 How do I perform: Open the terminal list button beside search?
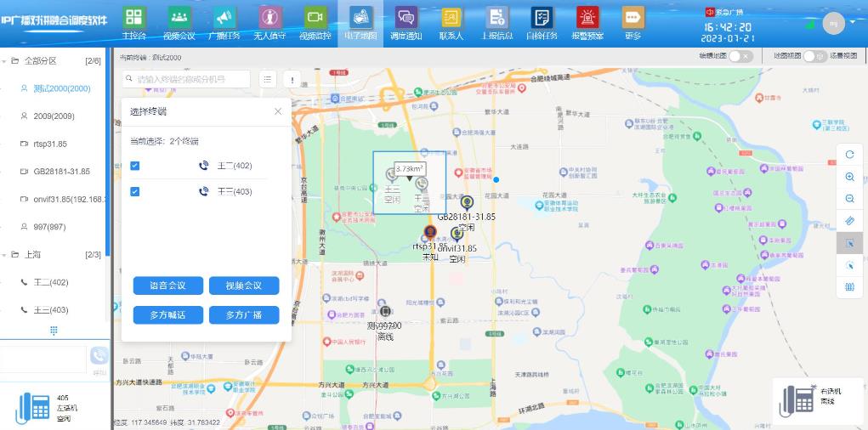click(268, 79)
